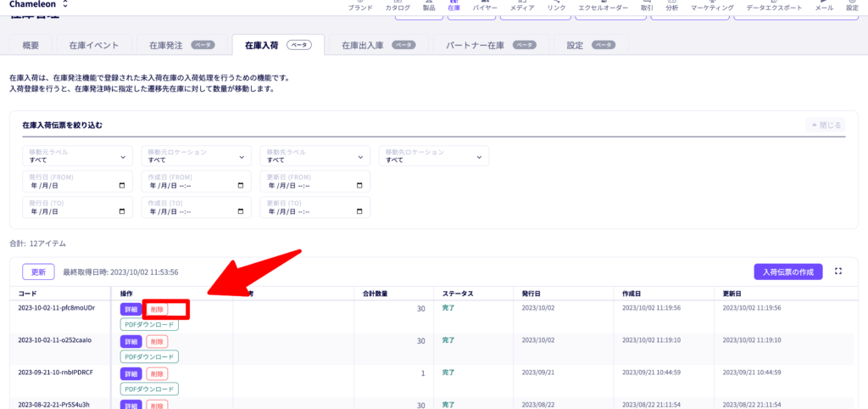Click 完了 status of 2023-09-21-10-rnbIPDRCF row
Image resolution: width=868 pixels, height=409 pixels.
click(x=448, y=373)
